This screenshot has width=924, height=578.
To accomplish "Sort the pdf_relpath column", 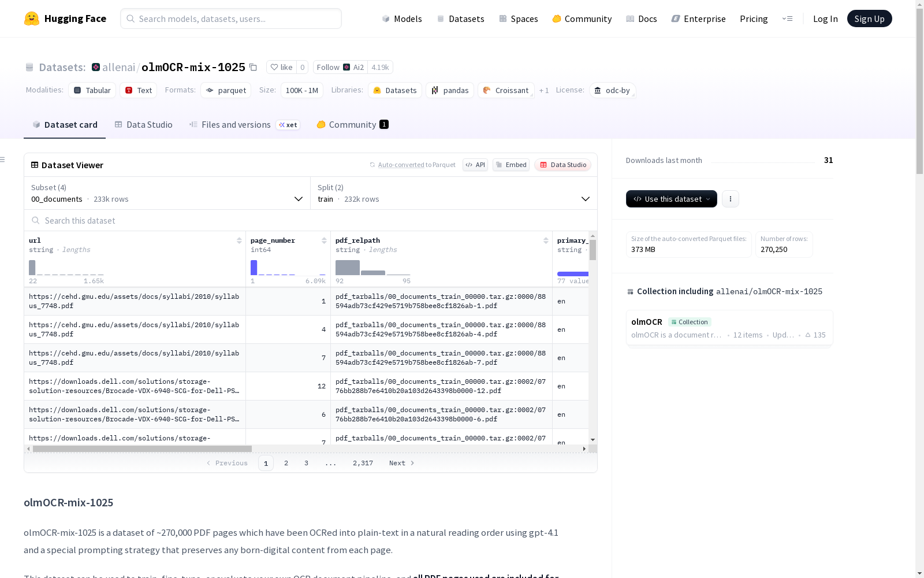I will 546,240.
